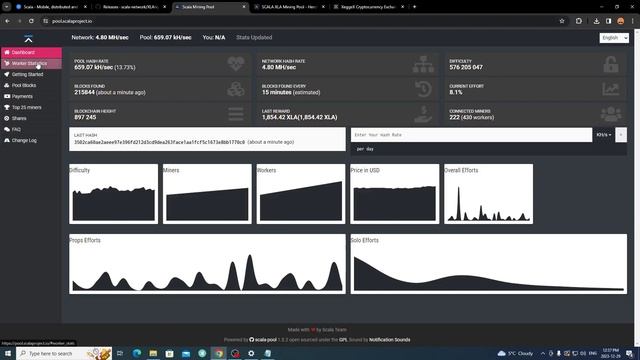Click the Chrome taskbar icon
Viewport: 640px width, 360px height.
(x=219, y=353)
